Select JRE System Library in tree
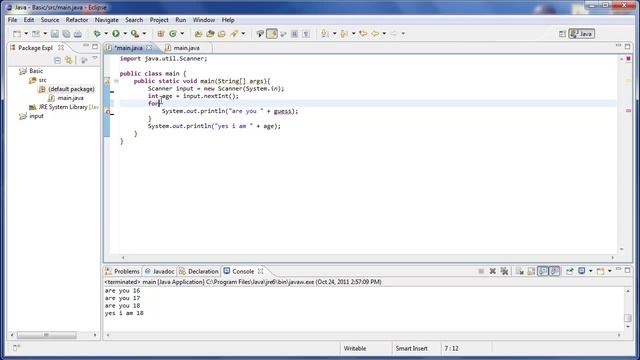640x360 pixels. [63, 107]
